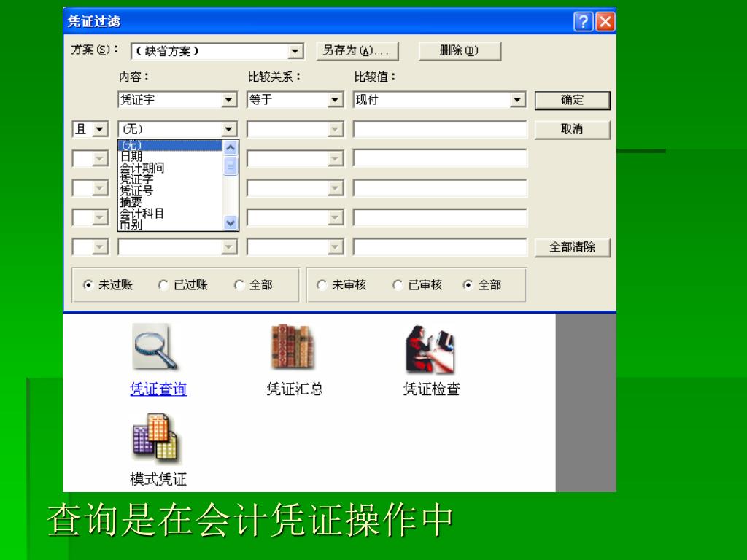Select the 未过账 radio button
The height and width of the screenshot is (560, 747).
coord(88,285)
